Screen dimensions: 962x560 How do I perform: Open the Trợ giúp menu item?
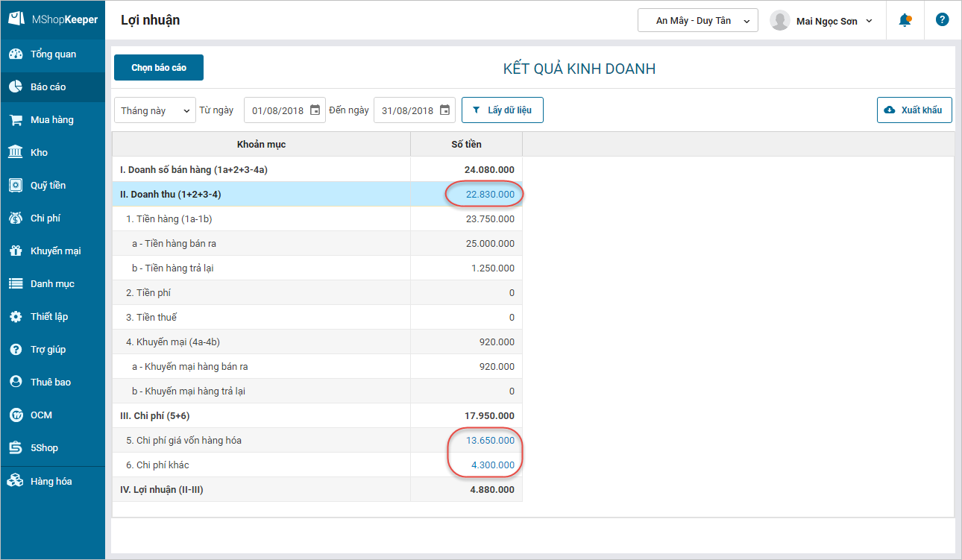(53, 350)
